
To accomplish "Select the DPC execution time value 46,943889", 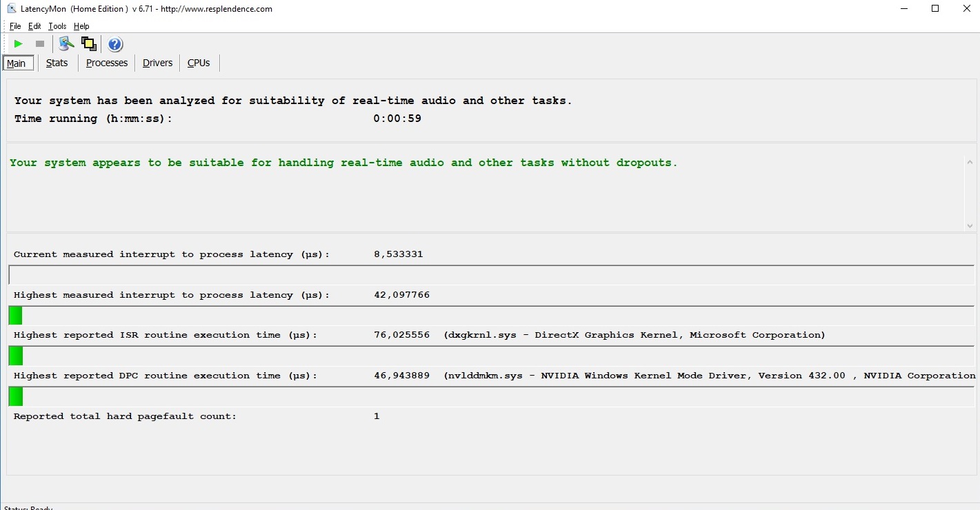I will tap(401, 376).
